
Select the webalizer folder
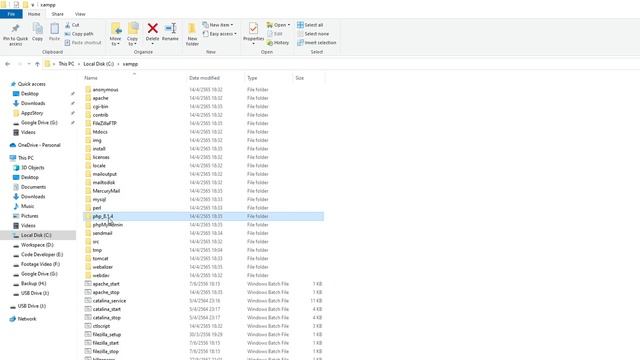(x=102, y=267)
